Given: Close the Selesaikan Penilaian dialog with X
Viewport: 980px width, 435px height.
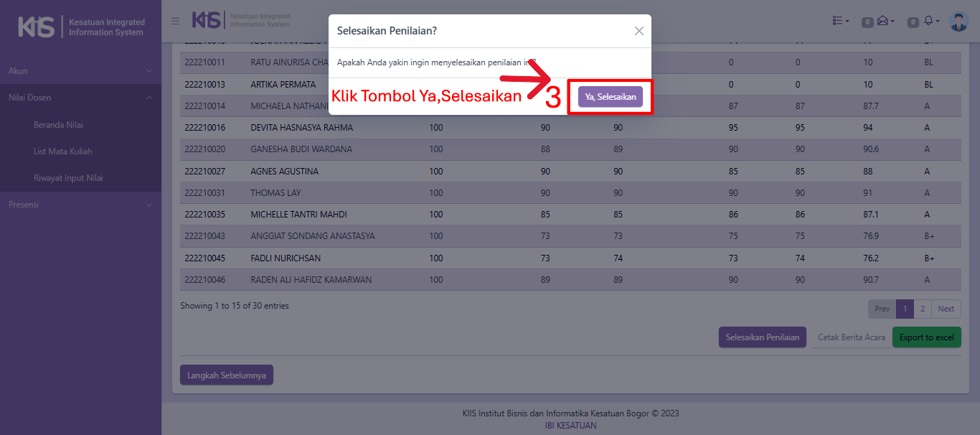Looking at the screenshot, I should pos(639,31).
